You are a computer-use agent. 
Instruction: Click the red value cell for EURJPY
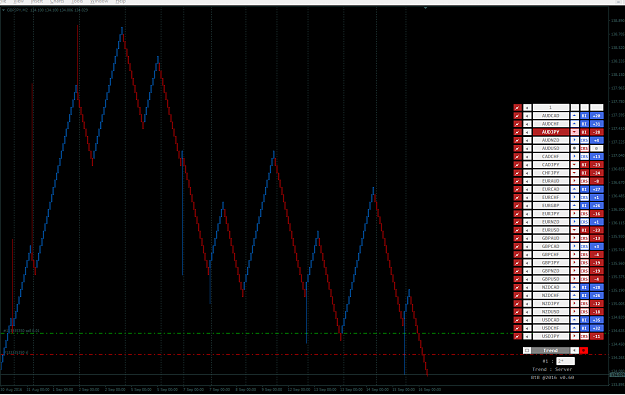click(597, 214)
